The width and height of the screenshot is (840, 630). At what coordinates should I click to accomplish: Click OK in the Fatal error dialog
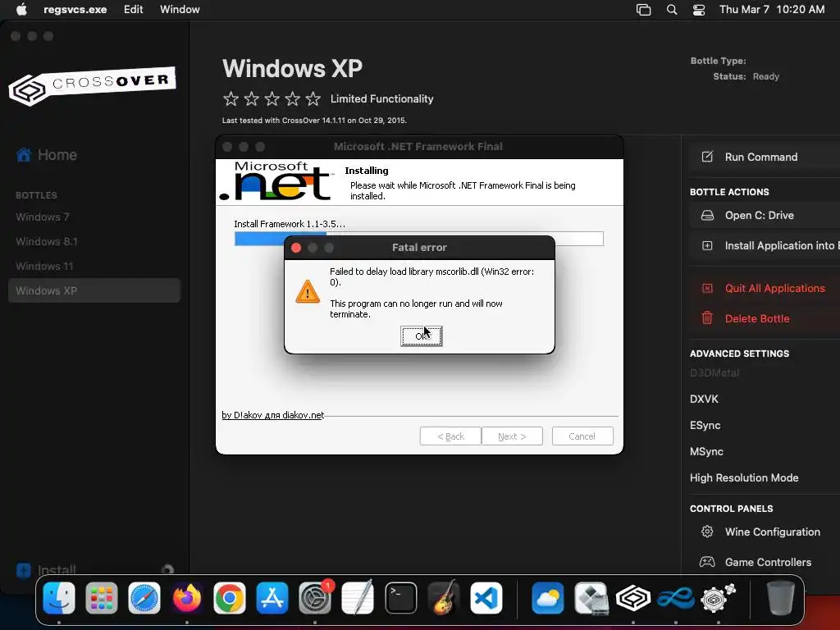(421, 336)
